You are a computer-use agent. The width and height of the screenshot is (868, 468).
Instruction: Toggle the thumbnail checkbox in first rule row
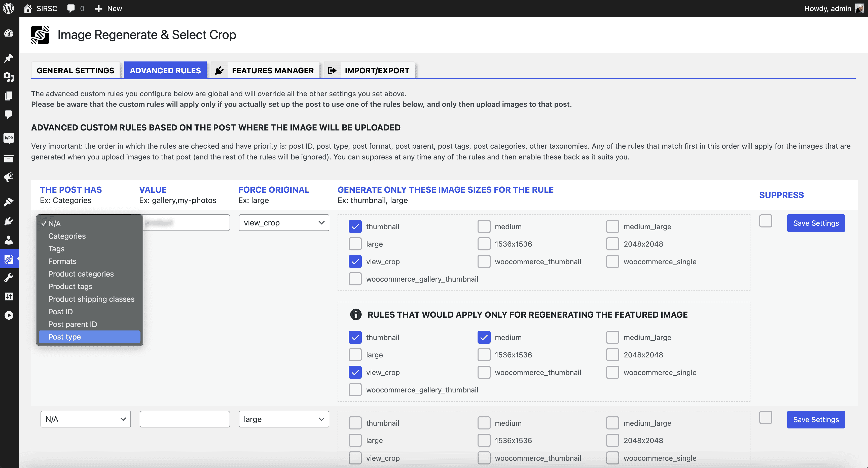(x=355, y=226)
